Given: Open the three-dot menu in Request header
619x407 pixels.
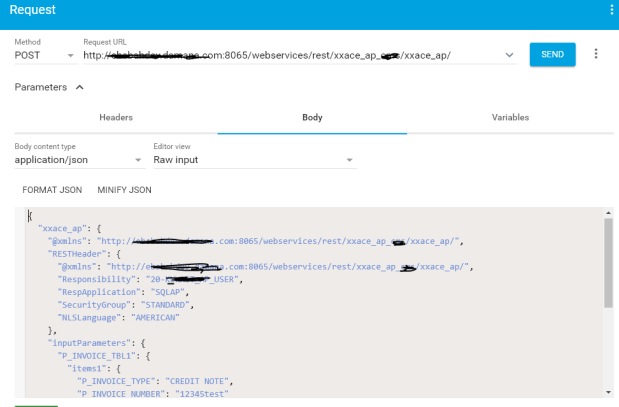Looking at the screenshot, I should [611, 10].
